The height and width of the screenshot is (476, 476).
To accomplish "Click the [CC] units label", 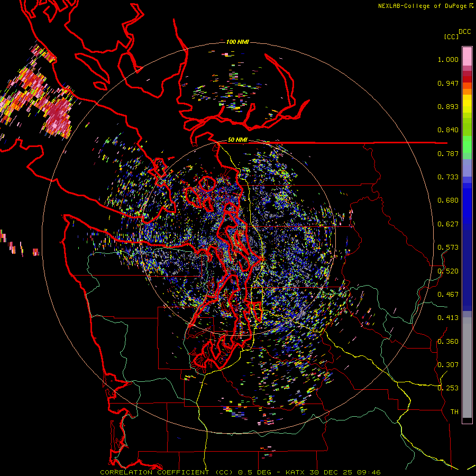I will [451, 36].
